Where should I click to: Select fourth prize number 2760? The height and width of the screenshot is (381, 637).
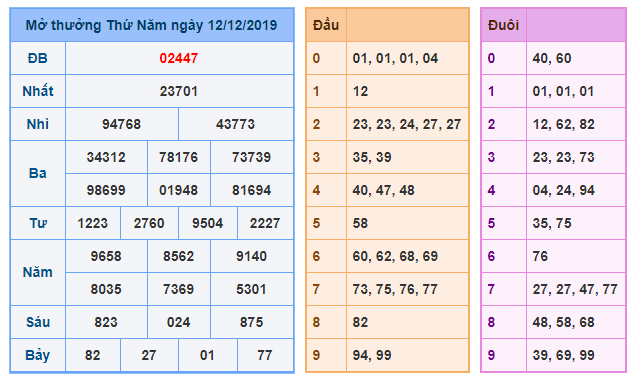[x=149, y=223]
